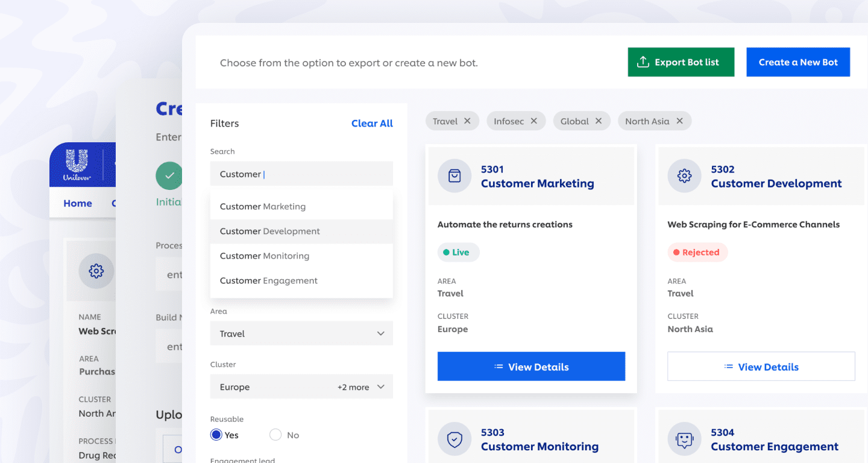Click the Export Bot list button

point(681,62)
